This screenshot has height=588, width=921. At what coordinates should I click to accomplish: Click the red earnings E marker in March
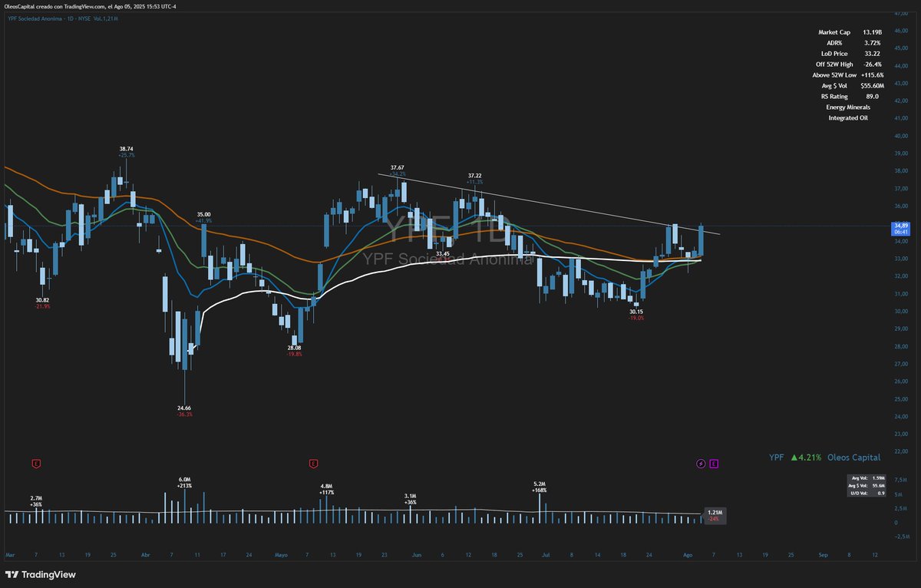point(35,464)
